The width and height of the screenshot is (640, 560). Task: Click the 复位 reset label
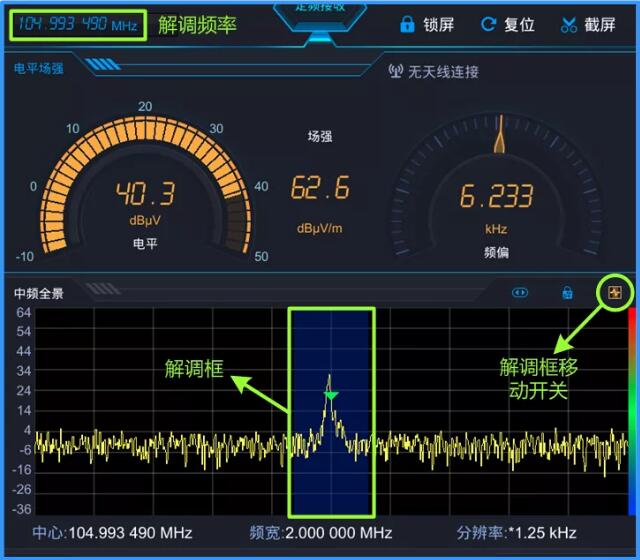pos(519,24)
